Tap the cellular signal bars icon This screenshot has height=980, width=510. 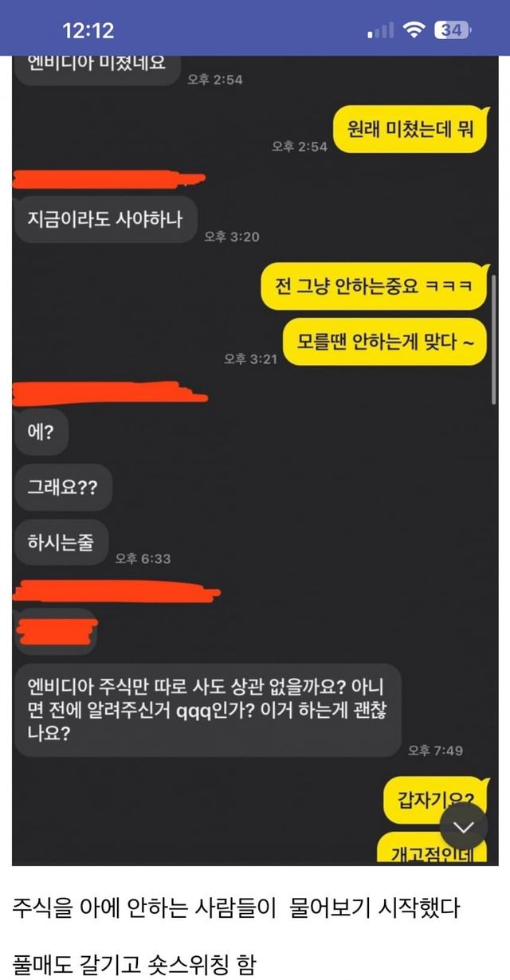(381, 31)
